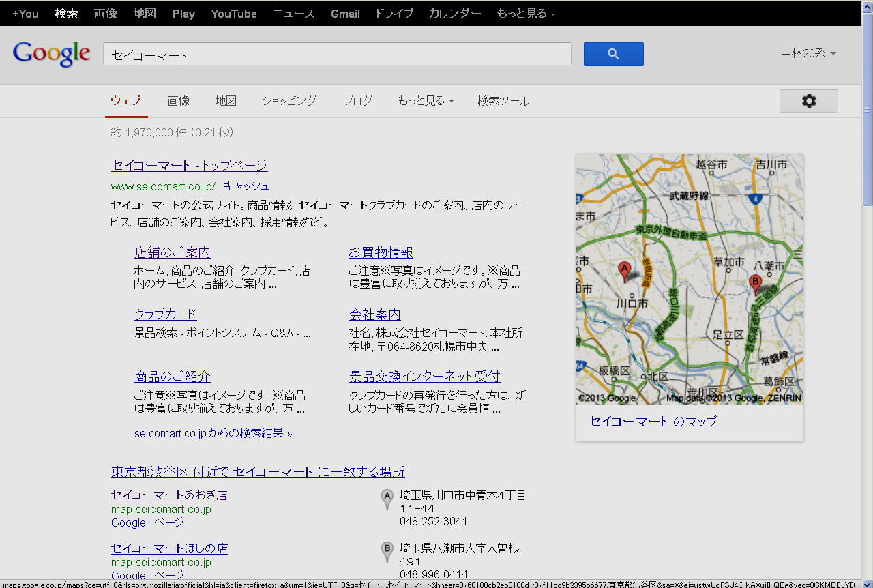Open +You in the top bar
Screen dimensions: 873x588
pyautogui.click(x=25, y=14)
